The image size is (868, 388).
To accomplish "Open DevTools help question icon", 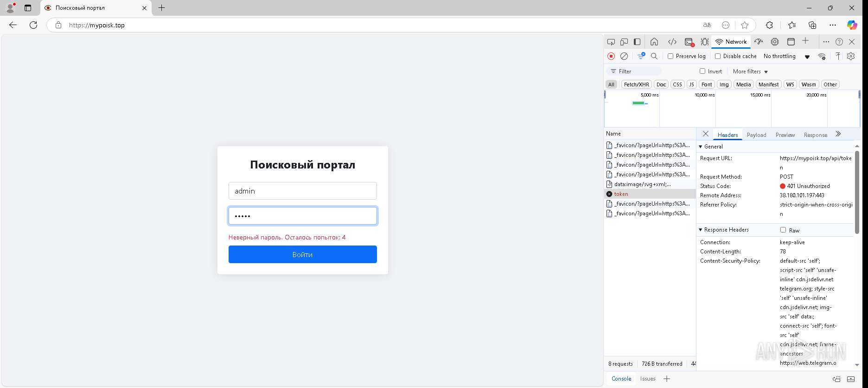I will [839, 42].
